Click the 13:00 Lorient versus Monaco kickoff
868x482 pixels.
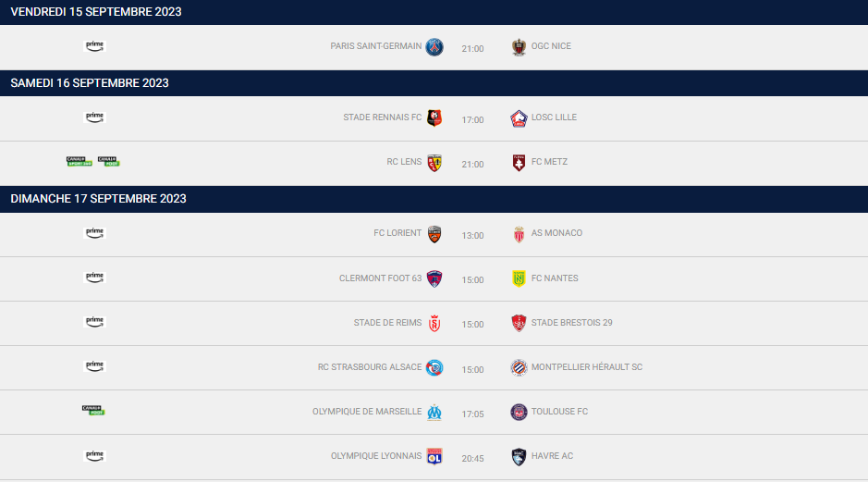[472, 236]
